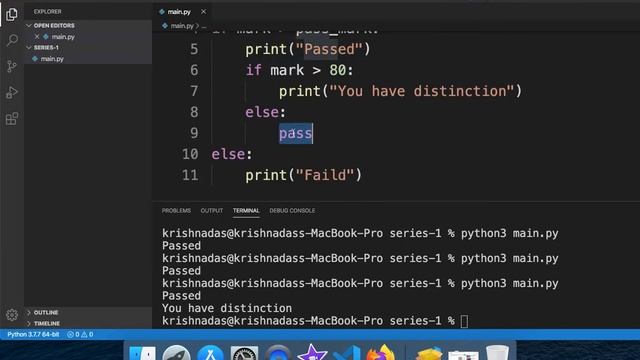Select the main.py editor tab
This screenshot has width=640, height=360.
click(179, 12)
